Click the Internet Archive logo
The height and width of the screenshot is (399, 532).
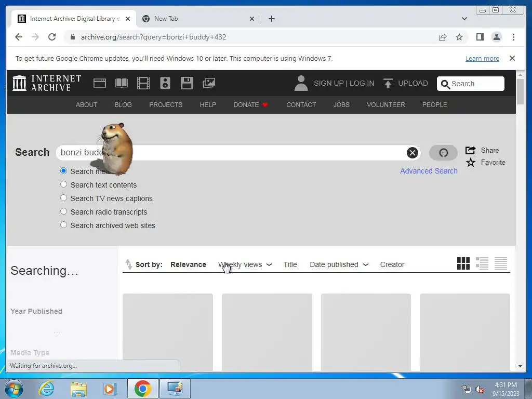[x=47, y=83]
